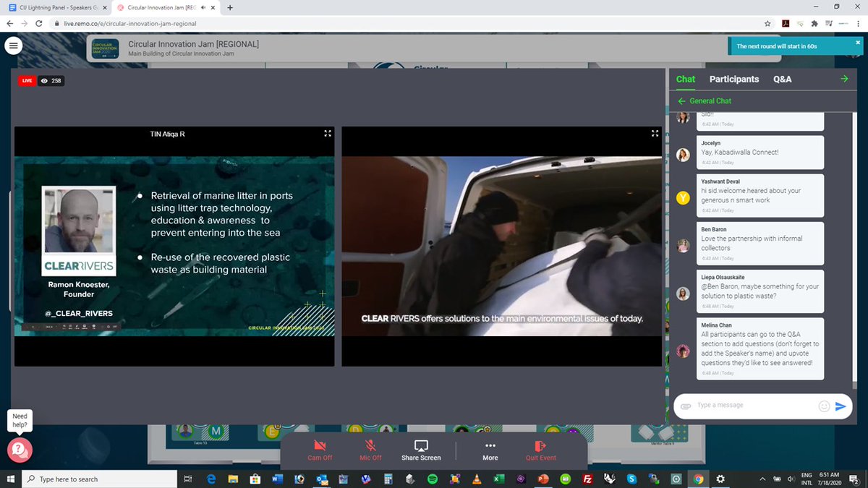Expand hidden icons in the system tray

762,479
